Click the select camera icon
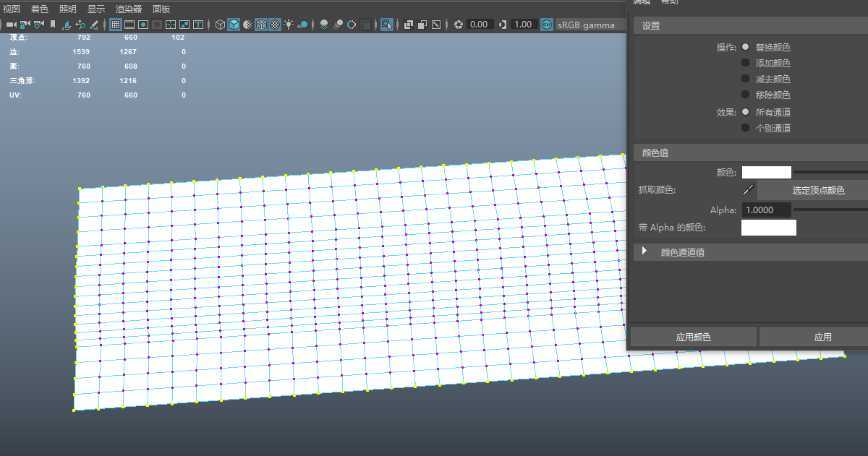Viewport: 868px width, 456px height. click(x=11, y=25)
